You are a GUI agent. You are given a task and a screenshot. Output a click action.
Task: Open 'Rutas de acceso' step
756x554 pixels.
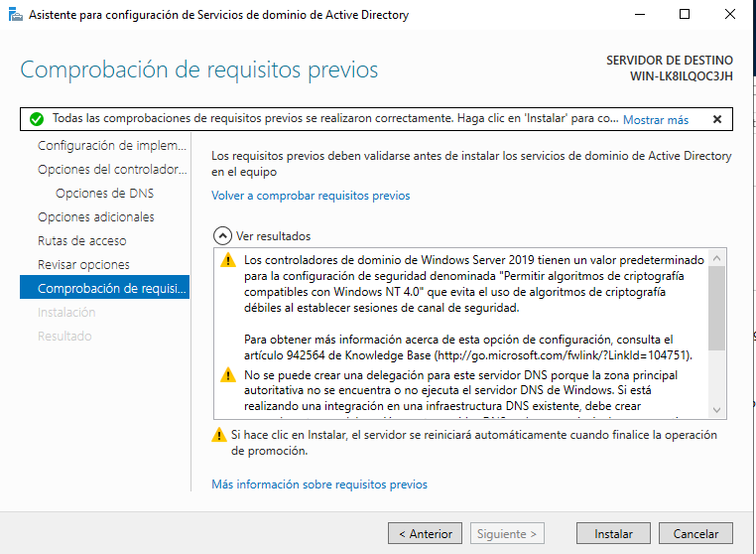pos(82,240)
